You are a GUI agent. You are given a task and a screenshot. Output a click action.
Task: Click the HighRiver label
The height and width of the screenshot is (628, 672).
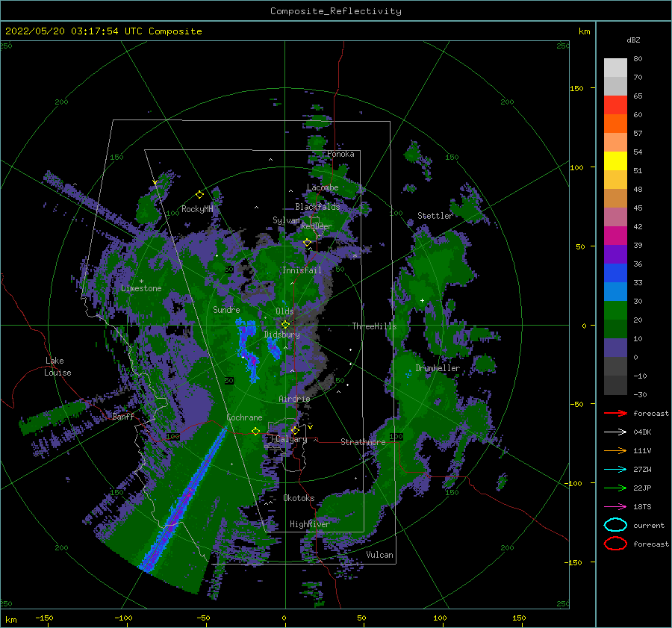tap(310, 524)
